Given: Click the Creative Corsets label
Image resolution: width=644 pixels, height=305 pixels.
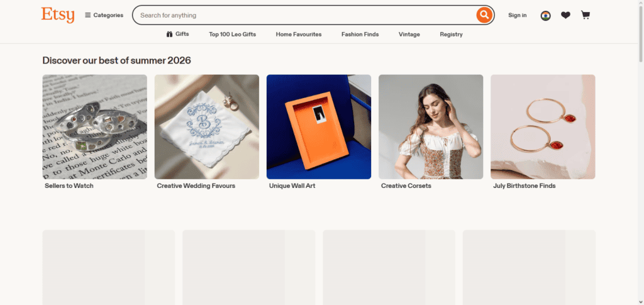Looking at the screenshot, I should pyautogui.click(x=406, y=186).
